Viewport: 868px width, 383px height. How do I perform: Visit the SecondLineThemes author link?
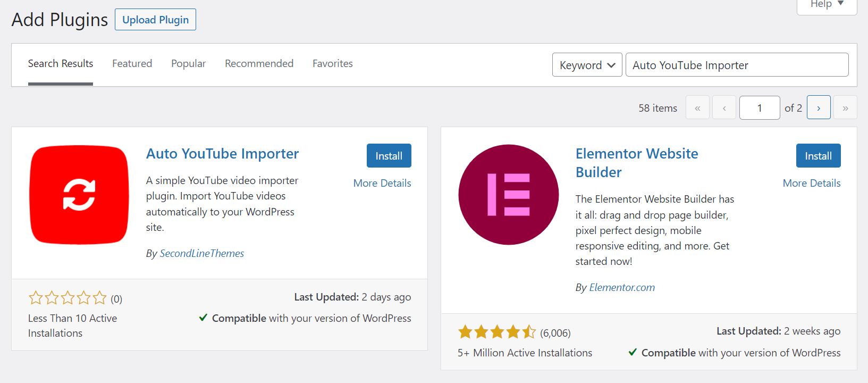pos(202,253)
